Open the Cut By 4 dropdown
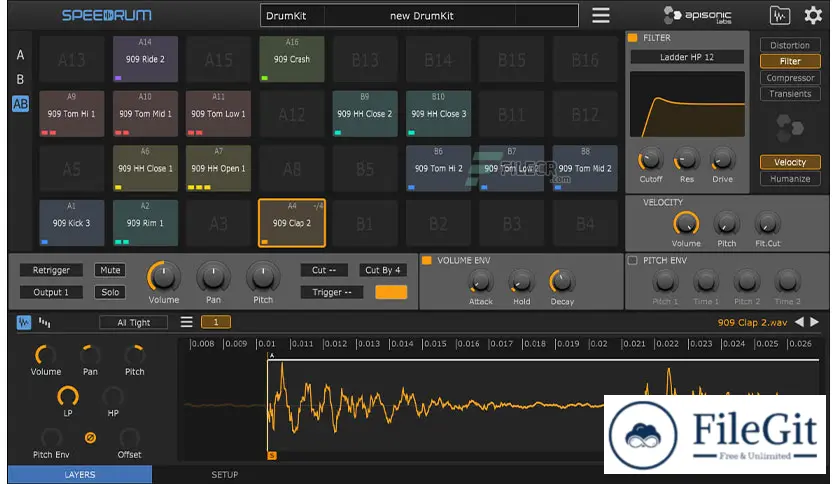The width and height of the screenshot is (836, 484). [382, 270]
